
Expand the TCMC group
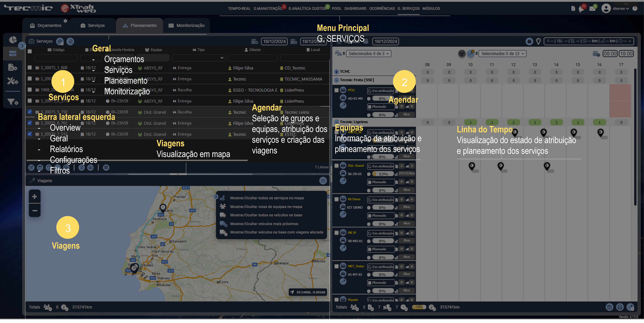(x=337, y=72)
